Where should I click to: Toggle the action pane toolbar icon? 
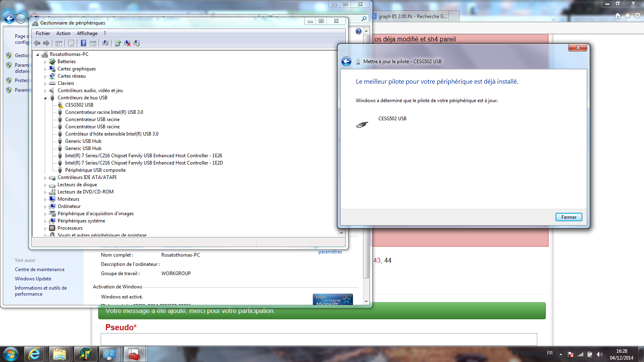click(x=93, y=43)
